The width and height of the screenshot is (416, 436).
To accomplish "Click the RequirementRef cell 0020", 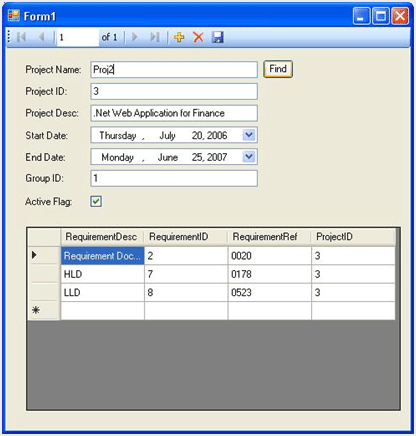I will [270, 256].
